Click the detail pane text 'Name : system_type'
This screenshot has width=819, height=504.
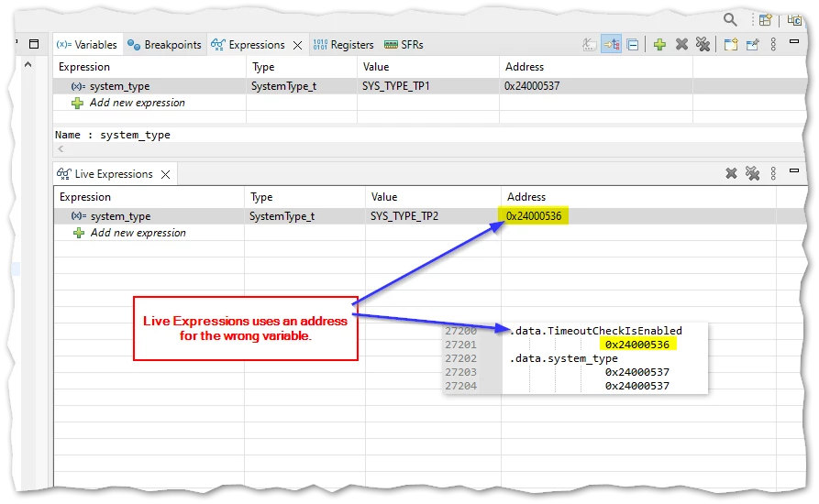click(113, 135)
